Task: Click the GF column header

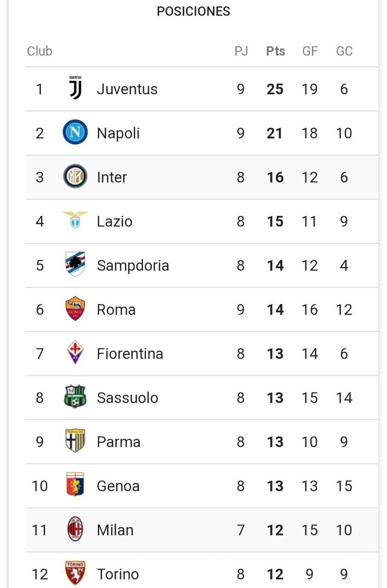Action: 310,51
